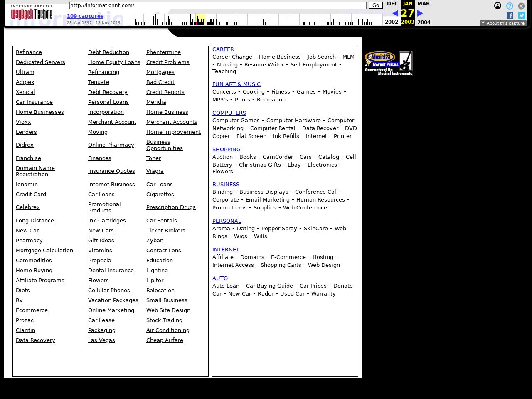Open the user account icon
532x399 pixels.
point(498,6)
